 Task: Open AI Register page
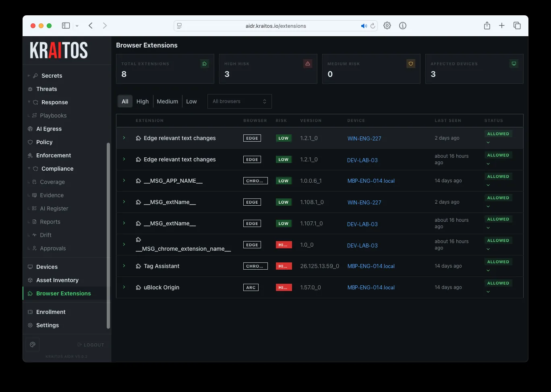(54, 208)
